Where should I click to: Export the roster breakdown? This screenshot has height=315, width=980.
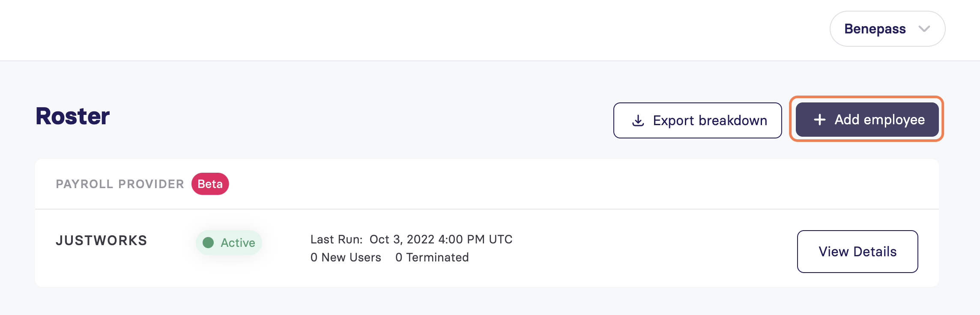tap(697, 120)
